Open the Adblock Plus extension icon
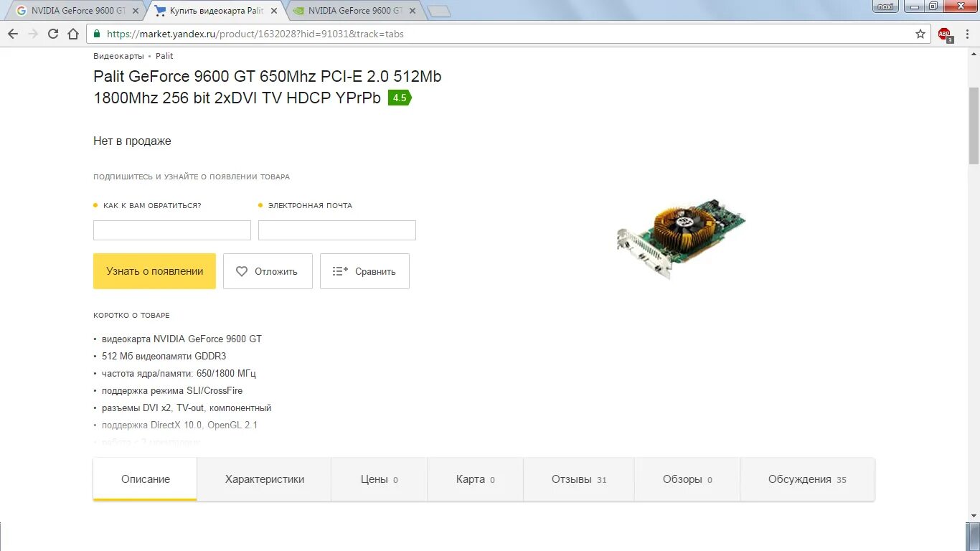Image resolution: width=980 pixels, height=551 pixels. 945,34
